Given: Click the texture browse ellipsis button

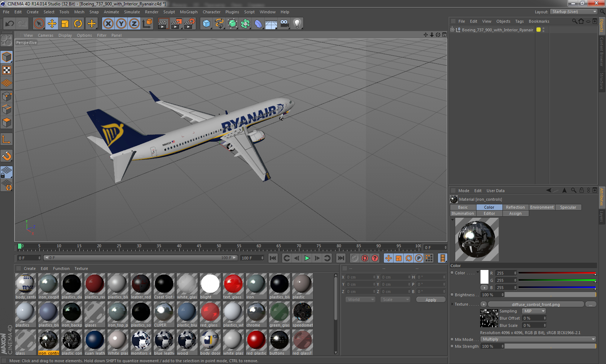Looking at the screenshot, I should pyautogui.click(x=590, y=304).
